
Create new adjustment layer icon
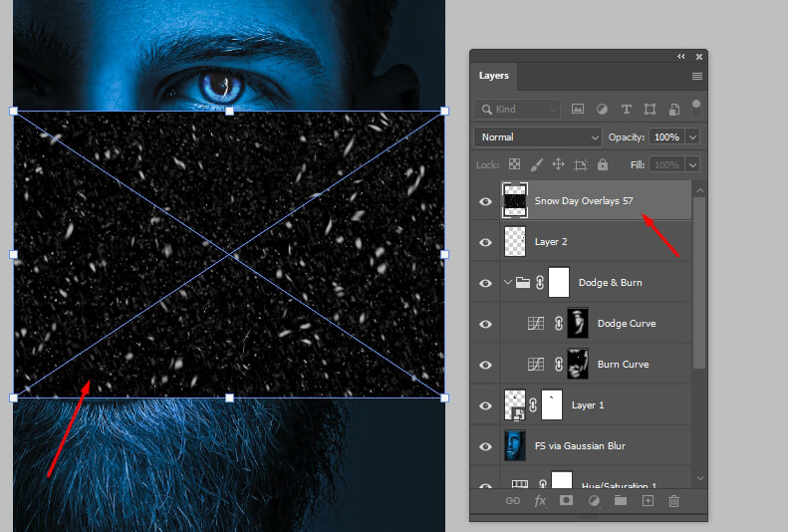(x=594, y=501)
